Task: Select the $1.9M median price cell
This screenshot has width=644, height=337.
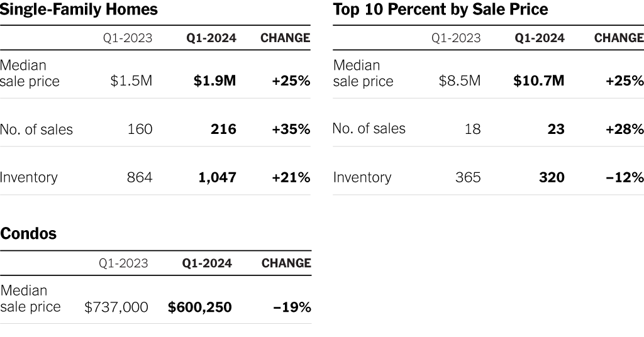Action: (x=215, y=81)
